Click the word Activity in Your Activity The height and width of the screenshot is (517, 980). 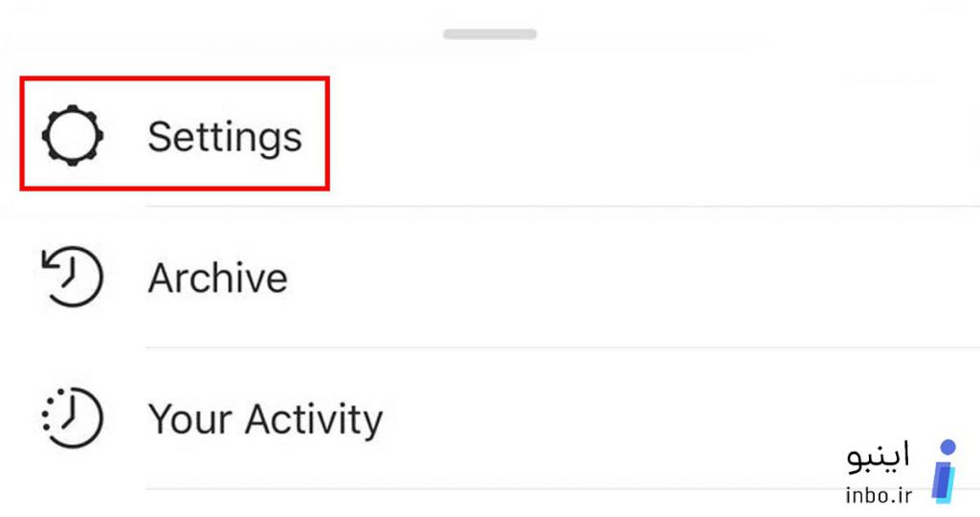(x=313, y=418)
